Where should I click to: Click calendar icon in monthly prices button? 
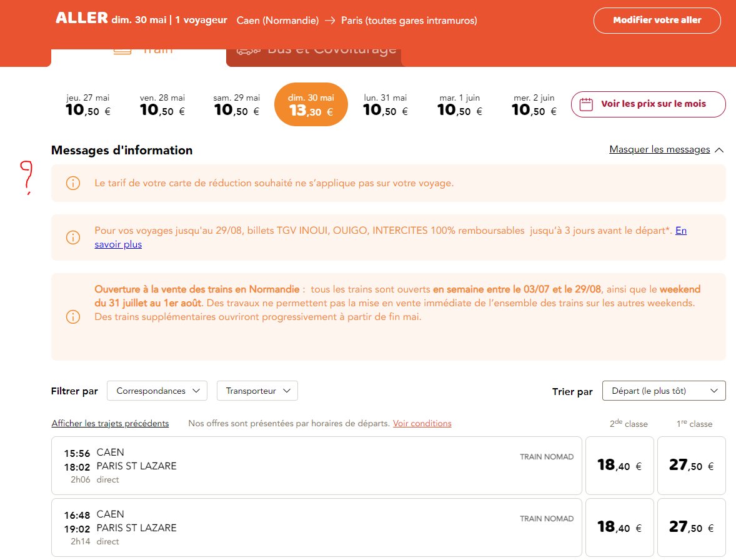coord(586,104)
